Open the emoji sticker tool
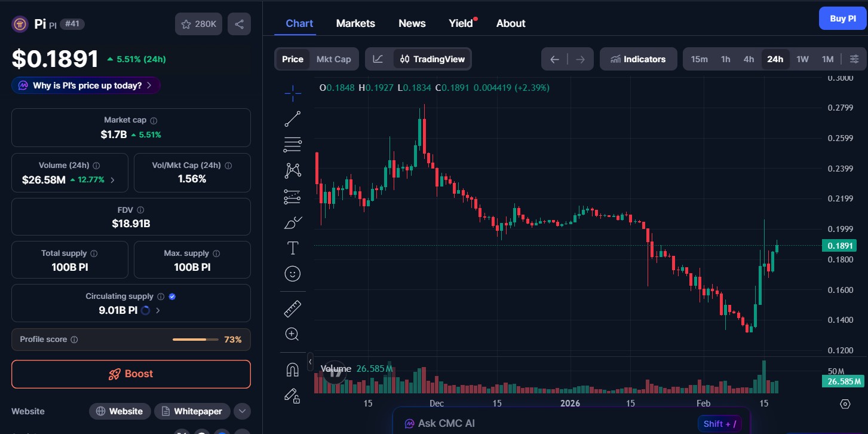The width and height of the screenshot is (868, 434). [x=292, y=273]
